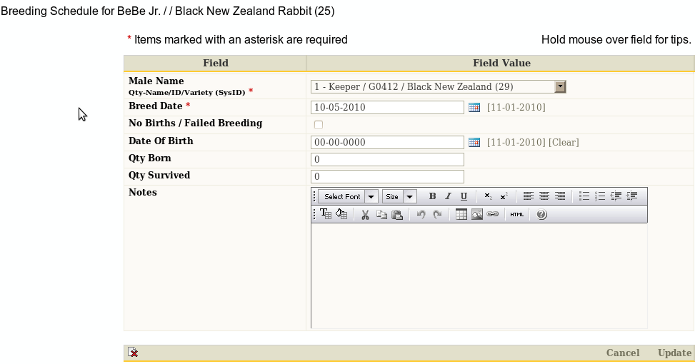
Task: Click the undo arrow in editor toolbar
Action: pos(421,215)
